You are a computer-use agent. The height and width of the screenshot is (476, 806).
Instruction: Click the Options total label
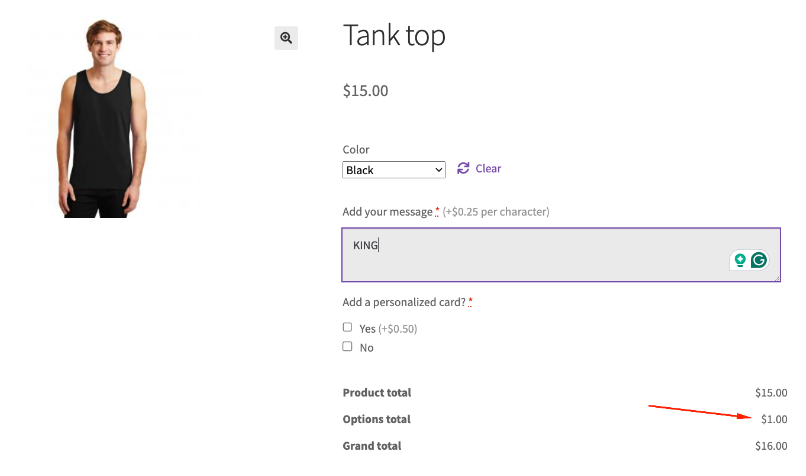pyautogui.click(x=377, y=419)
